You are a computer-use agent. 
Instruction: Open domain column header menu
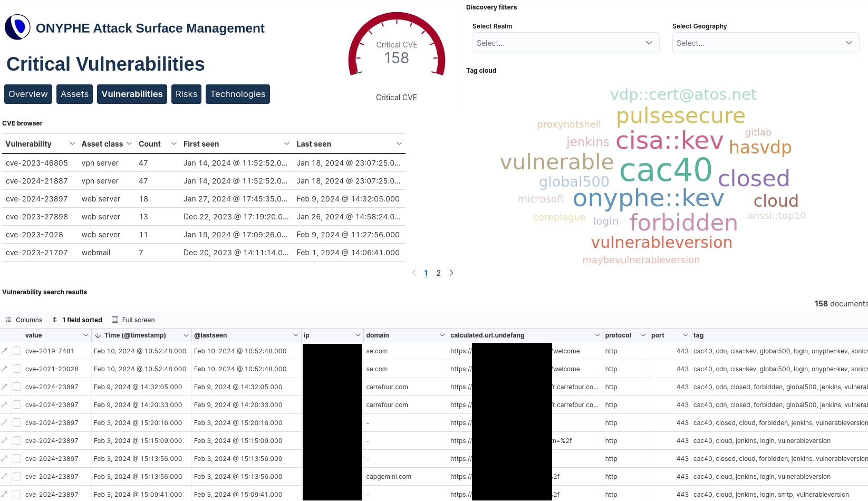(x=442, y=335)
